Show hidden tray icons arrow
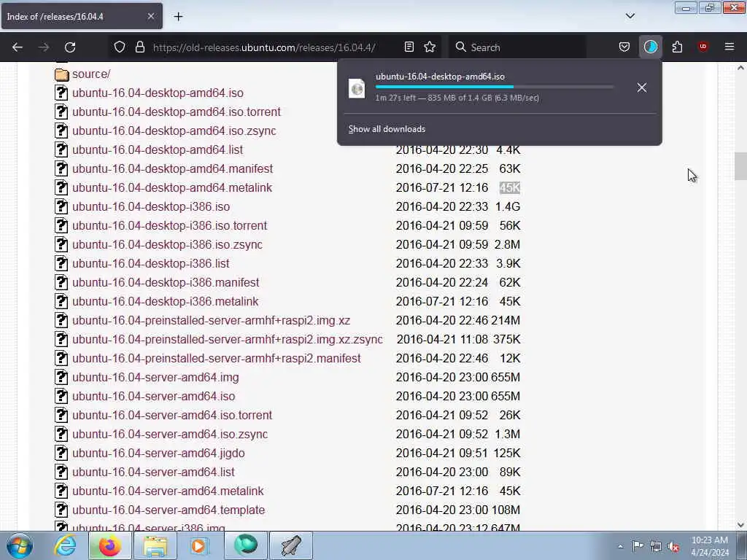747x560 pixels. 620,547
